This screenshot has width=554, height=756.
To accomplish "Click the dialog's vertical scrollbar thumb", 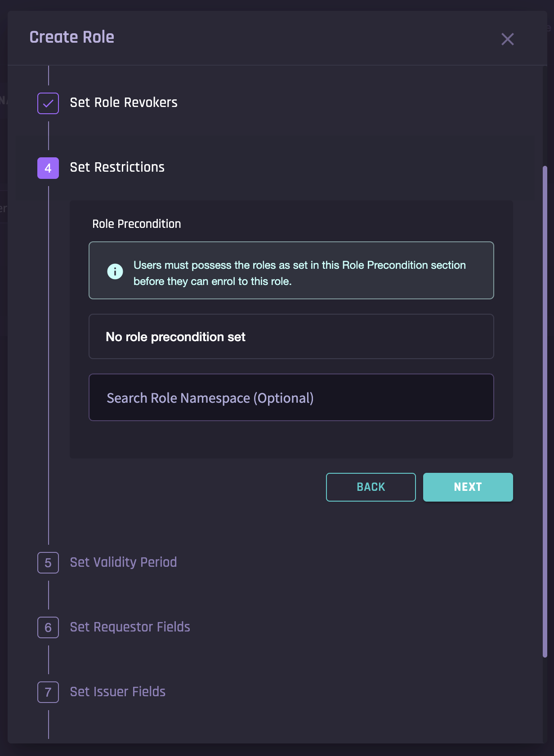I will [545, 411].
